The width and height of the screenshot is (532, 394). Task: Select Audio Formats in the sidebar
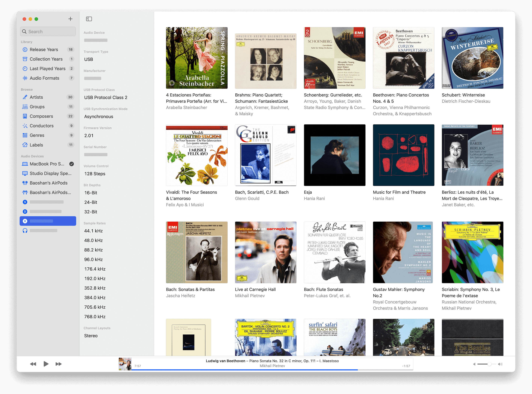pyautogui.click(x=44, y=78)
